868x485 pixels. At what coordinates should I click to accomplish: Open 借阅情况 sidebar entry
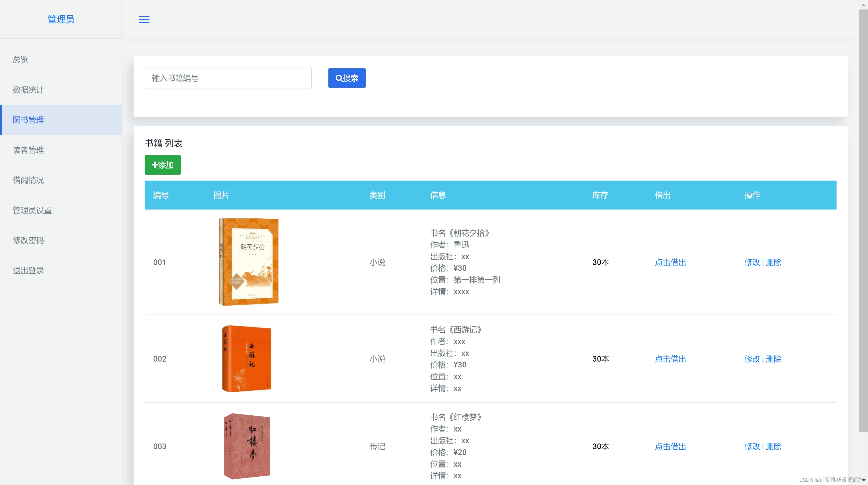28,180
